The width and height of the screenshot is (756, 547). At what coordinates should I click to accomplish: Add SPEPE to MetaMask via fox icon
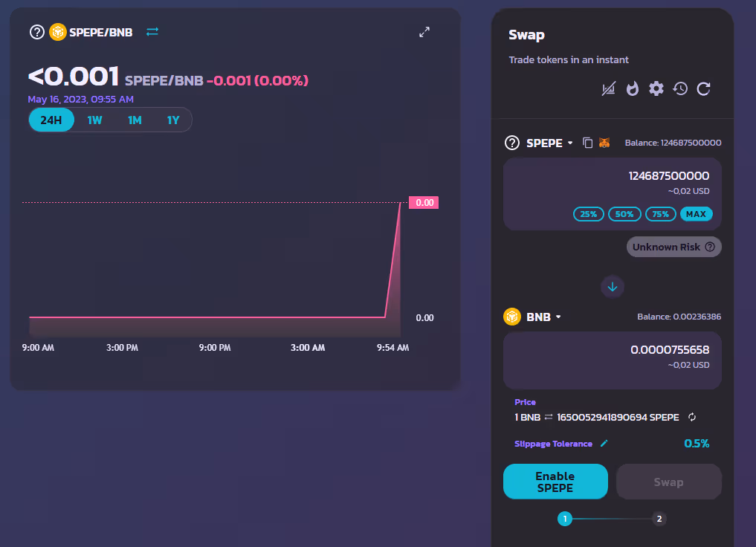(604, 143)
